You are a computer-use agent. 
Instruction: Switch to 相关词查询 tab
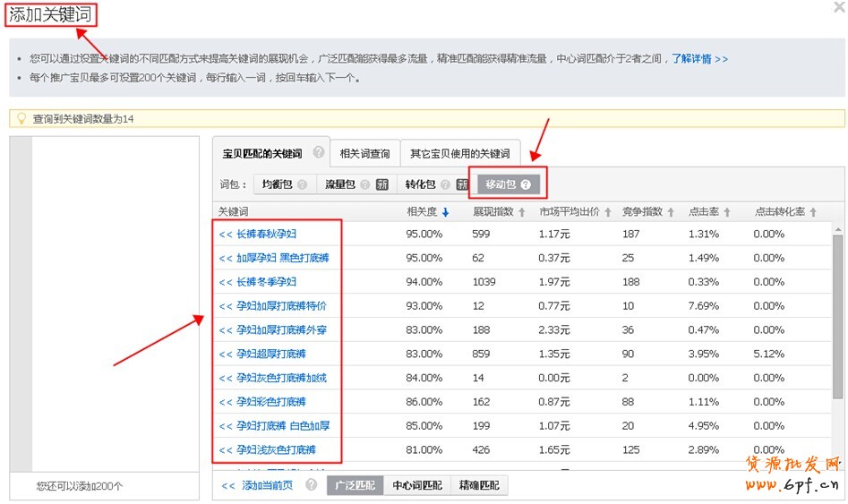tap(364, 153)
